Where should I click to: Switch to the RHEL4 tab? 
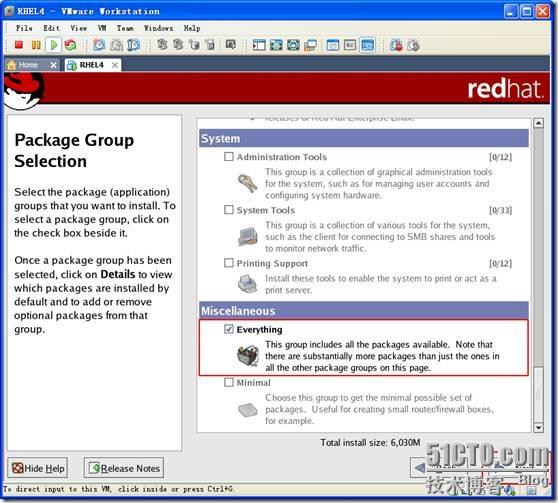[x=93, y=65]
